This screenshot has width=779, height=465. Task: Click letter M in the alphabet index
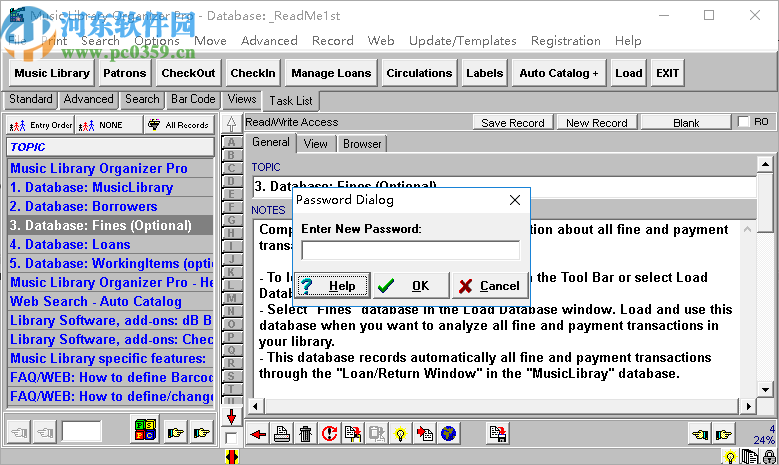pos(231,298)
